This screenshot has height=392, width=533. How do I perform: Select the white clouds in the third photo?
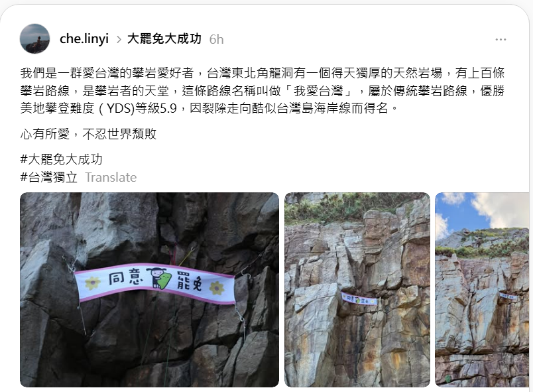tap(489, 208)
